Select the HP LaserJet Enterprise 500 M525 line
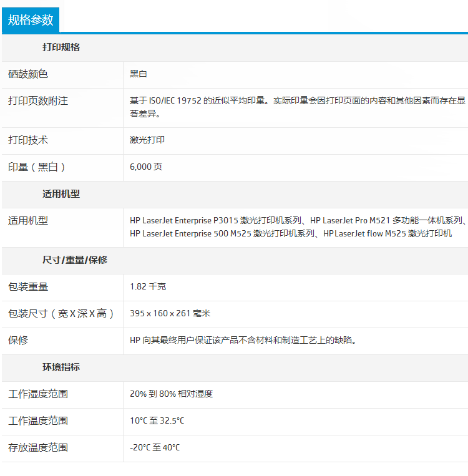468x476 pixels. pos(291,234)
